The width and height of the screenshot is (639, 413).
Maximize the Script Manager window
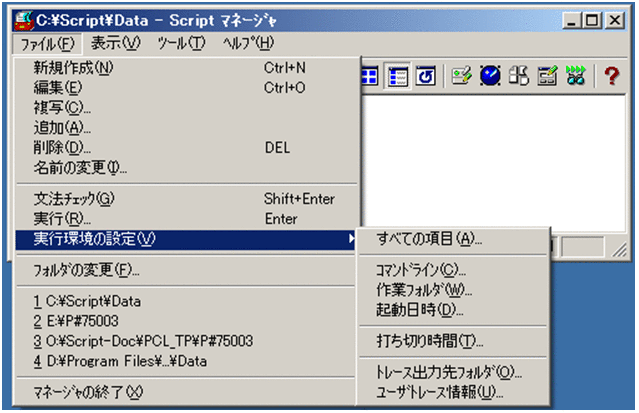592,20
